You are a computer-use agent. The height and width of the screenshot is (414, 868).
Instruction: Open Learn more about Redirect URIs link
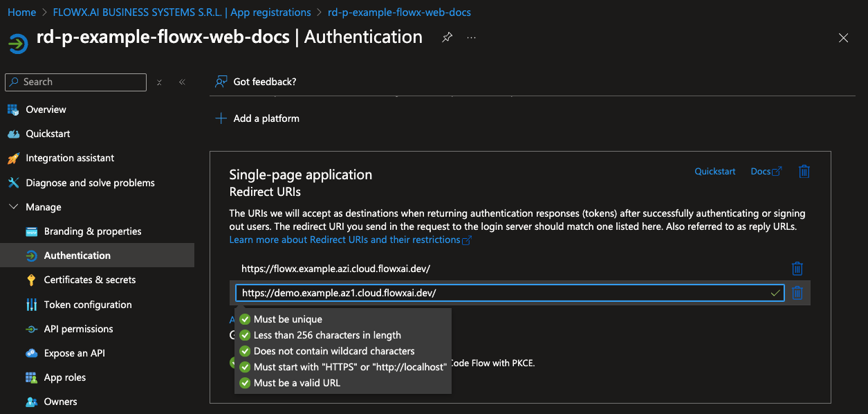(x=350, y=240)
